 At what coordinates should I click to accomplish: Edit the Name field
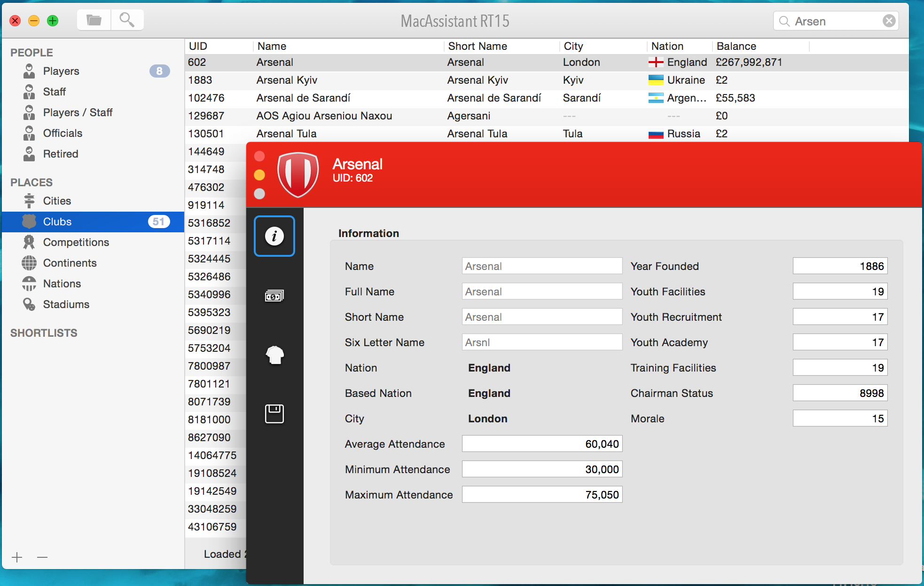click(x=542, y=266)
